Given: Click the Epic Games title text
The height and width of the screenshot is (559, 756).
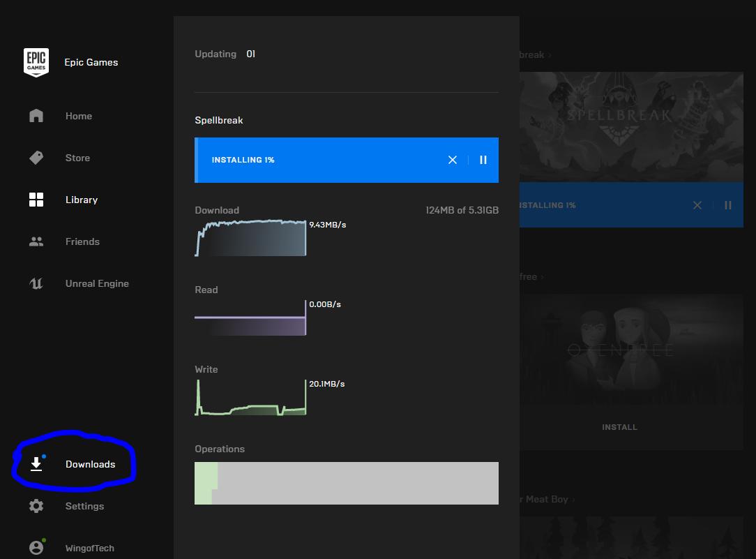Looking at the screenshot, I should (91, 62).
